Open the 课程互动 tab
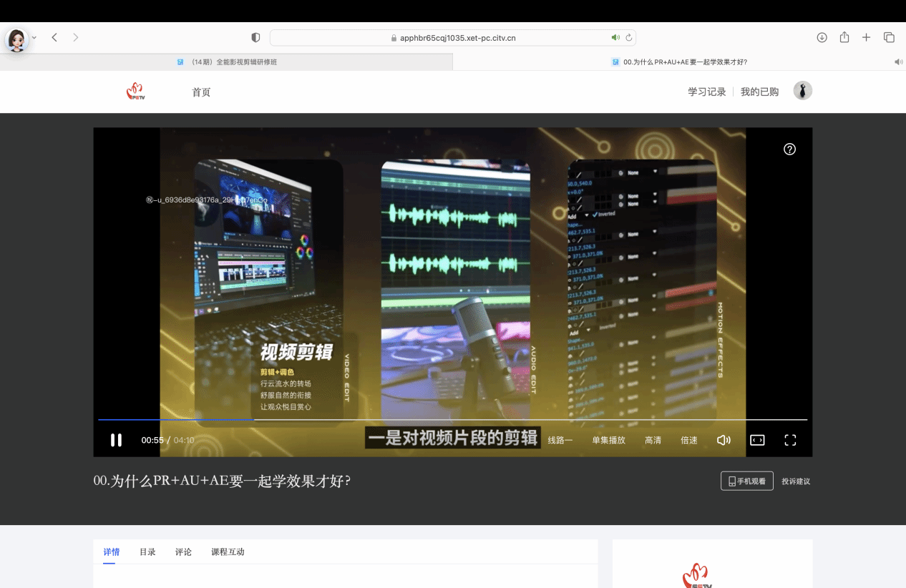 228,552
